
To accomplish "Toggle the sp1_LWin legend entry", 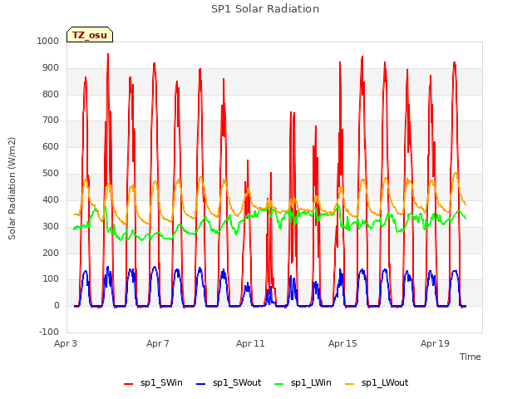I will 303,382.
